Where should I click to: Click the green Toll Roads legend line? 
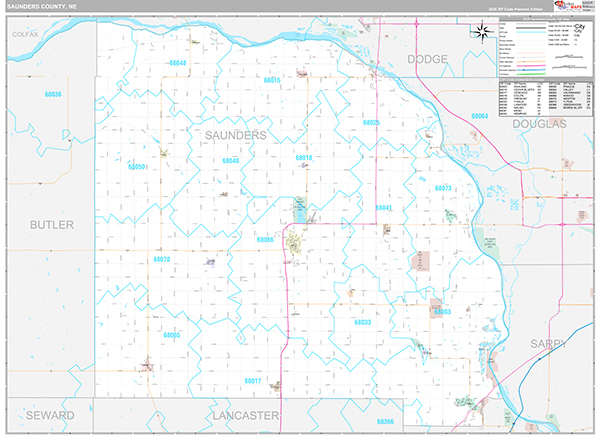531,74
